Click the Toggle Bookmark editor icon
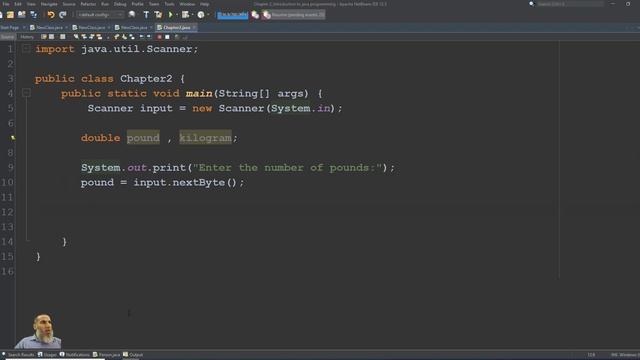 coord(132,37)
